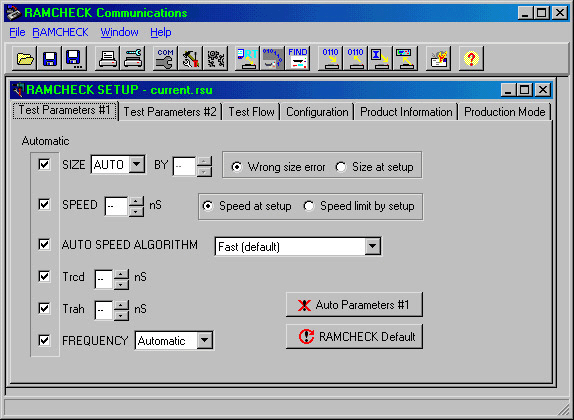The image size is (574, 420).
Task: Click the Trah value input field
Action: coord(104,310)
